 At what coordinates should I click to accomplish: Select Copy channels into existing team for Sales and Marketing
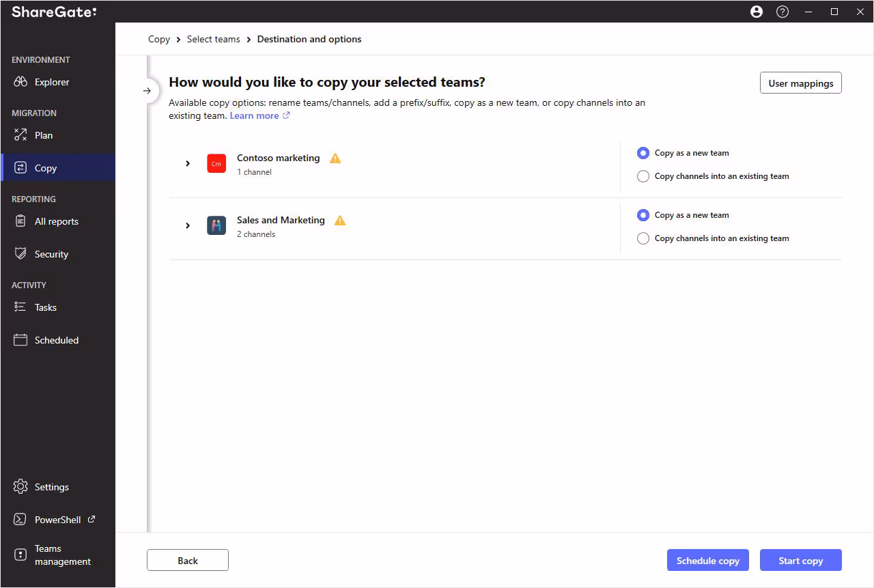[x=643, y=238]
